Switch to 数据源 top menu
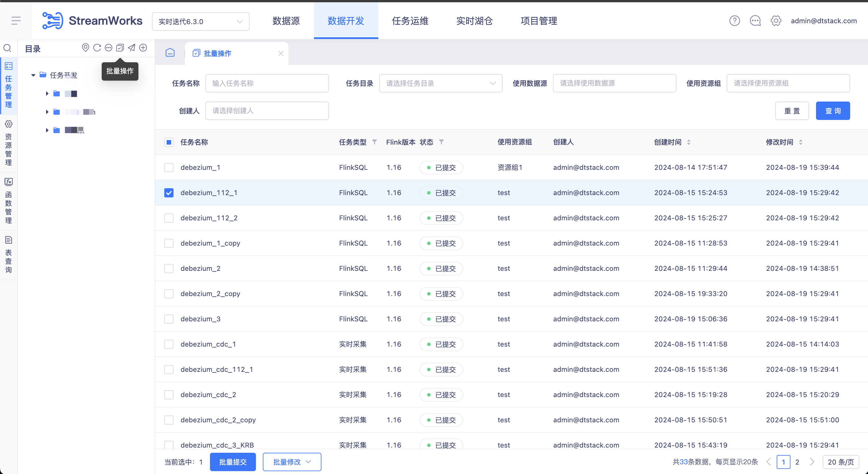The image size is (868, 474). (286, 21)
